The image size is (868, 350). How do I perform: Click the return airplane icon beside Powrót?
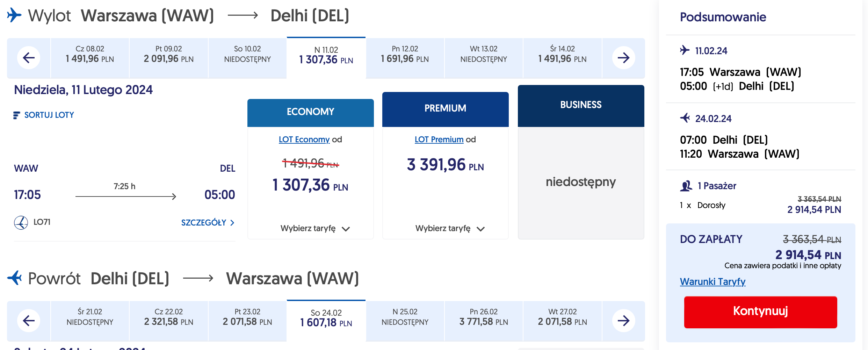click(14, 278)
